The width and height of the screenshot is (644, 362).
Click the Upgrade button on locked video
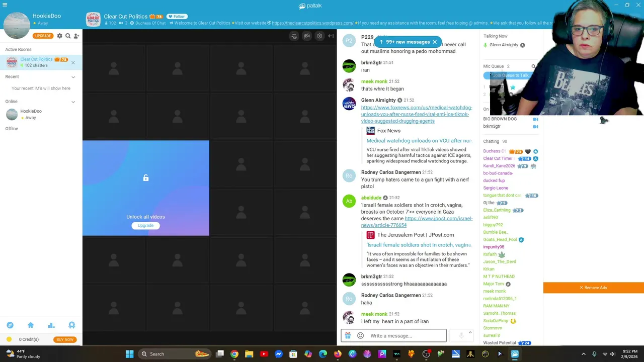pos(145,226)
